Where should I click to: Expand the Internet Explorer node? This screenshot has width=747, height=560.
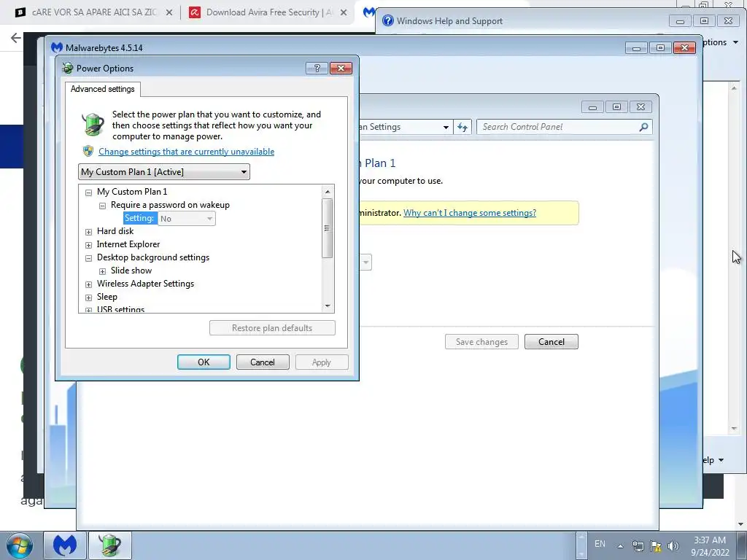pos(88,245)
